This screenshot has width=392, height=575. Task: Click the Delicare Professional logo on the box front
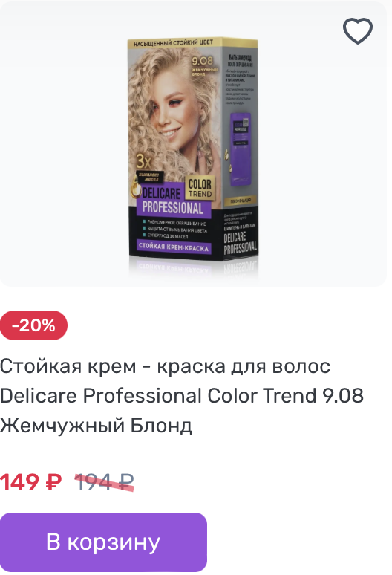point(171,201)
